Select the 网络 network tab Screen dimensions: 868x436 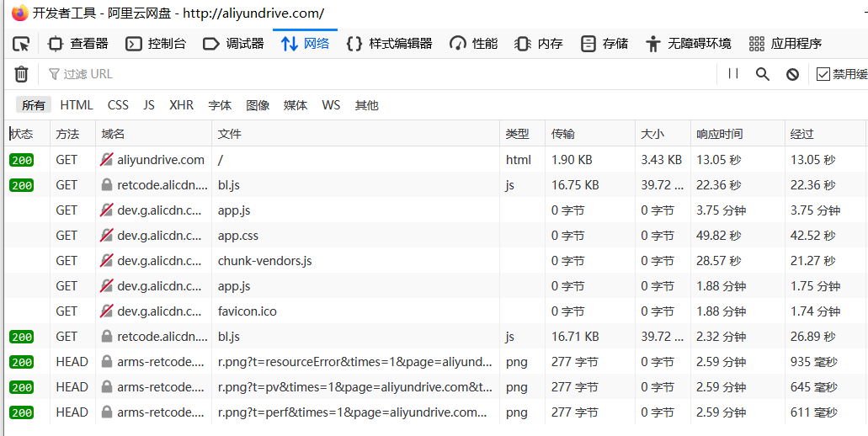305,44
